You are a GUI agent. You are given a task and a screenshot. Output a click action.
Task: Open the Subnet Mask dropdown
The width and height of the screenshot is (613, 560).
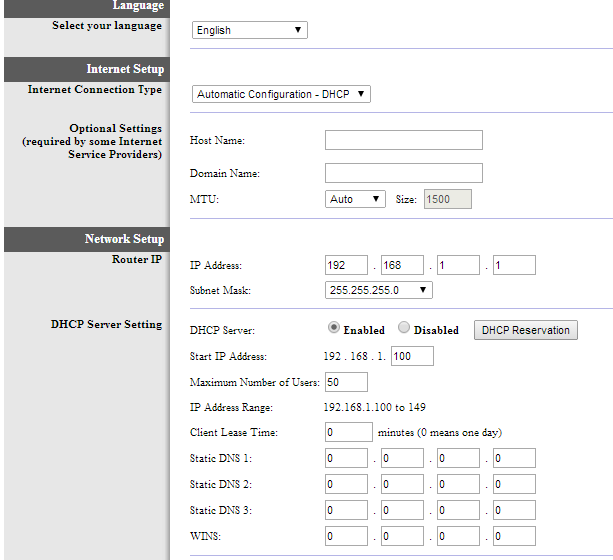(378, 290)
